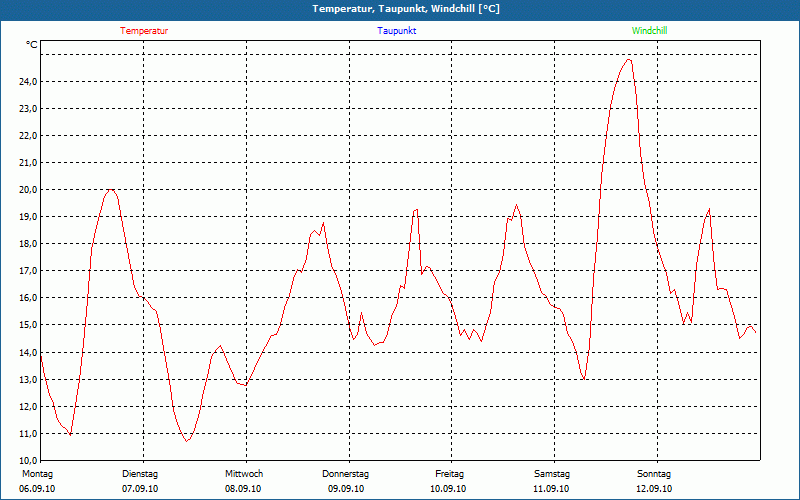Click the Mittwoch day label
This screenshot has height=500, width=800.
click(244, 474)
